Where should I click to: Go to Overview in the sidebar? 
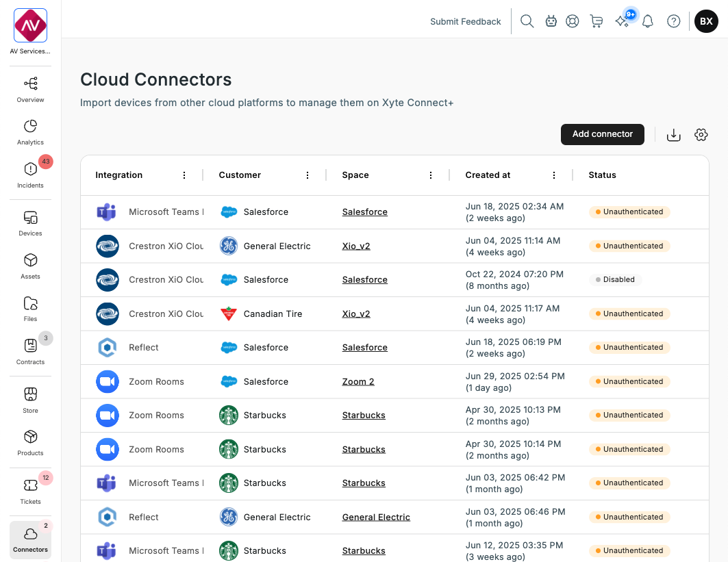coord(30,90)
